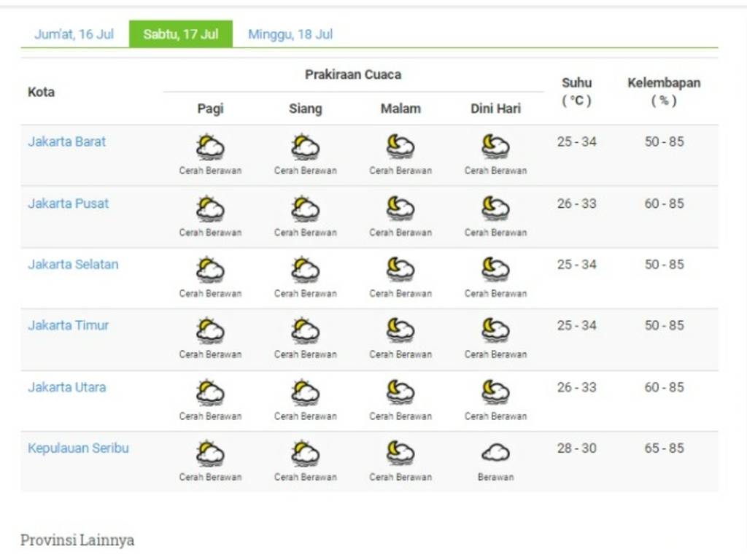
Task: Click Jakarta Utara Malam moon-cloud icon
Action: [400, 392]
